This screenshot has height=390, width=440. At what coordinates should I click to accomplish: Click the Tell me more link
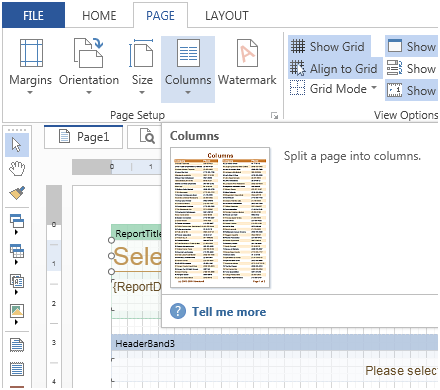(x=229, y=312)
